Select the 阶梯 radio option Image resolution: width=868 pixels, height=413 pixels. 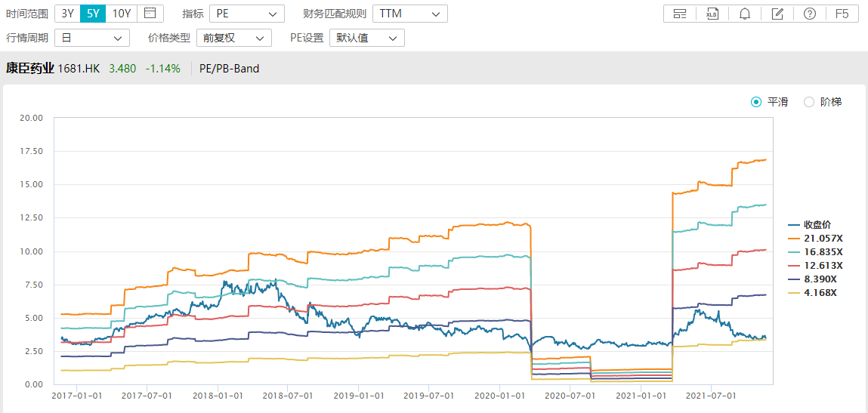[x=809, y=102]
